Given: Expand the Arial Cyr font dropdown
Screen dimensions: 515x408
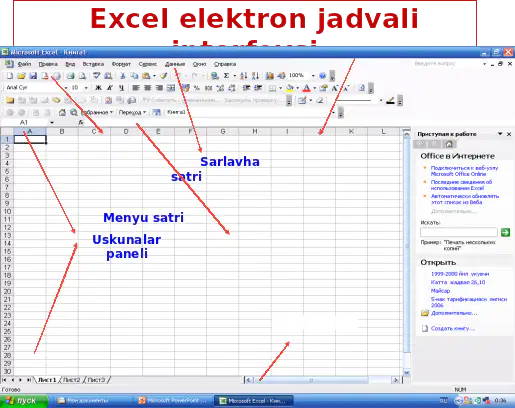Looking at the screenshot, I should click(x=66, y=88).
